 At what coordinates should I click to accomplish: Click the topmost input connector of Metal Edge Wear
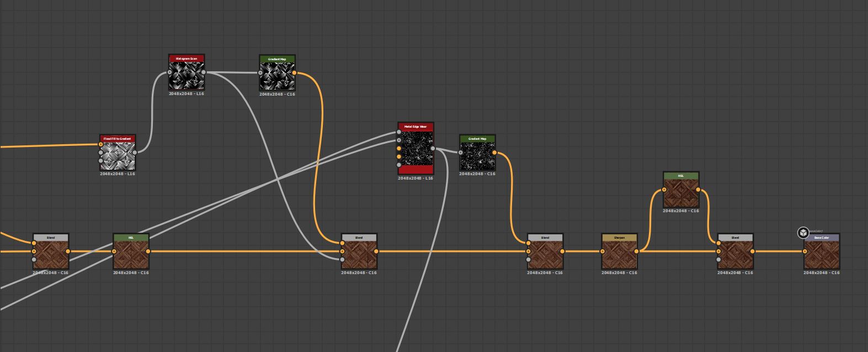tap(399, 132)
